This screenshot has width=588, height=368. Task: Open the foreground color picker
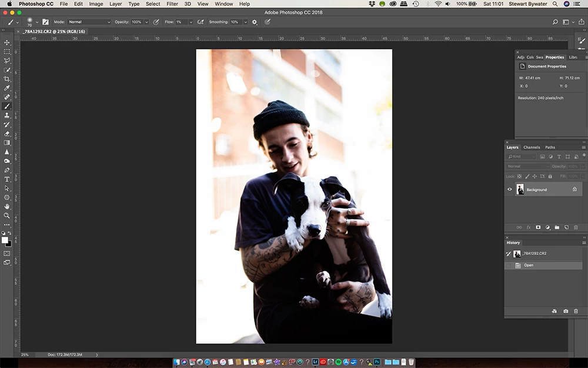5,240
